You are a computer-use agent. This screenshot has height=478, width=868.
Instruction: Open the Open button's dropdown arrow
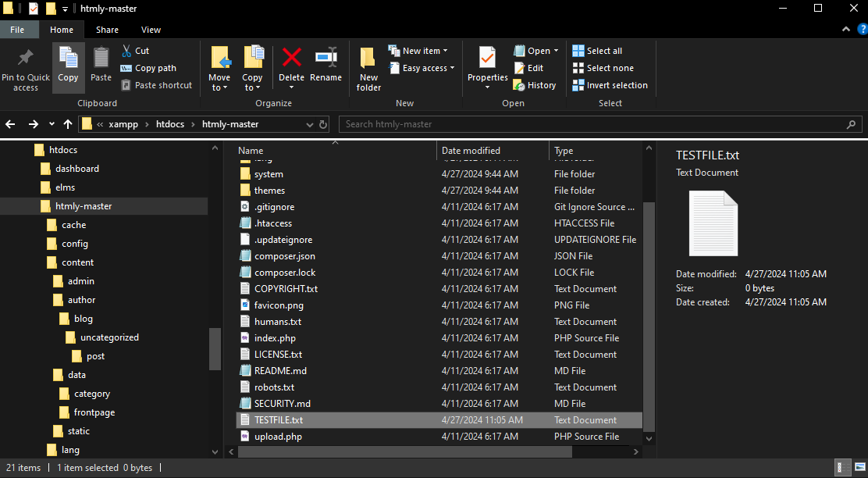(x=556, y=50)
